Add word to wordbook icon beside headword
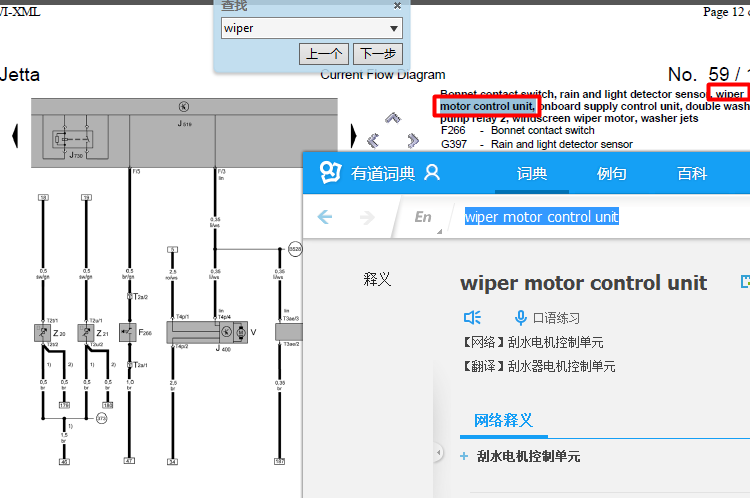The height and width of the screenshot is (498, 750). [745, 281]
